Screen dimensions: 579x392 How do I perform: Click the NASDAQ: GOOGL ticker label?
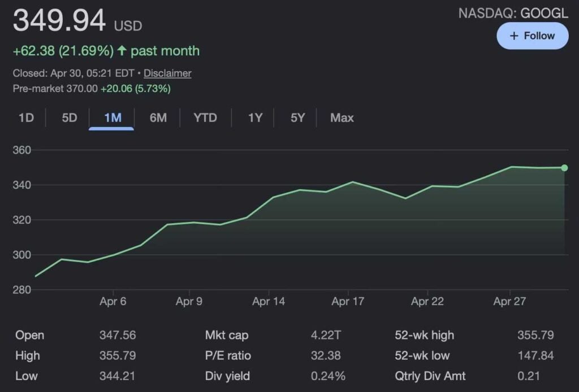513,14
